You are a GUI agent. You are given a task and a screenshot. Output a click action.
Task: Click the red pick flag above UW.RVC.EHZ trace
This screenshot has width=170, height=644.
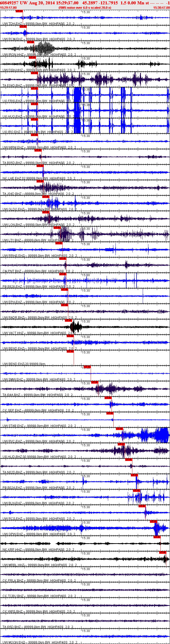pos(119,429)
